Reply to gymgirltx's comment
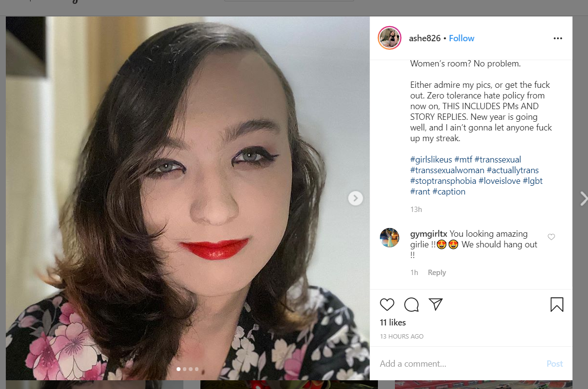 pyautogui.click(x=437, y=273)
